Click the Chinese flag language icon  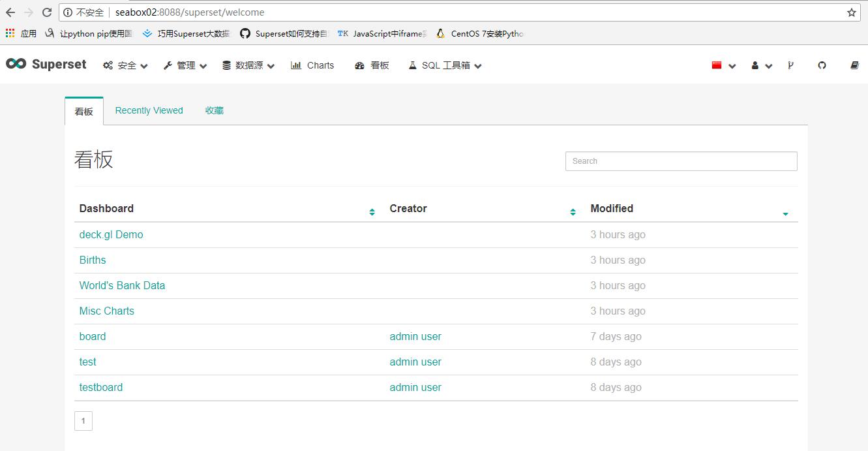pyautogui.click(x=717, y=65)
